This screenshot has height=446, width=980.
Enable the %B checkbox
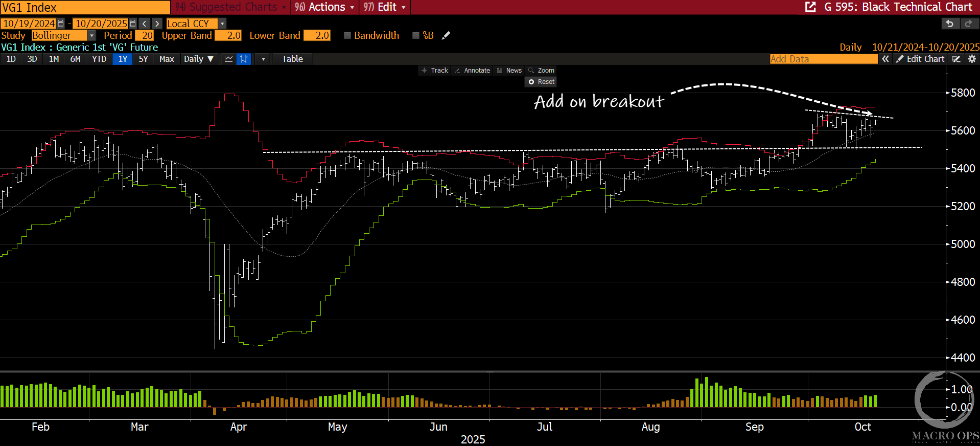416,35
